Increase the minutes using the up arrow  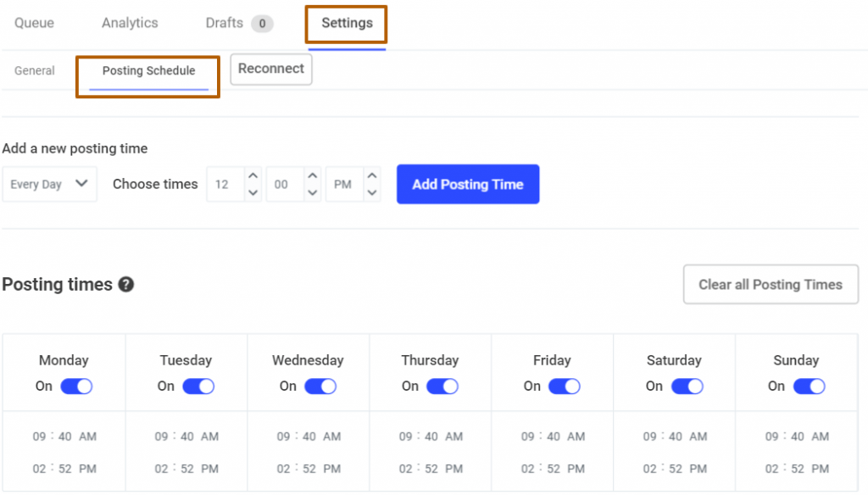(313, 175)
